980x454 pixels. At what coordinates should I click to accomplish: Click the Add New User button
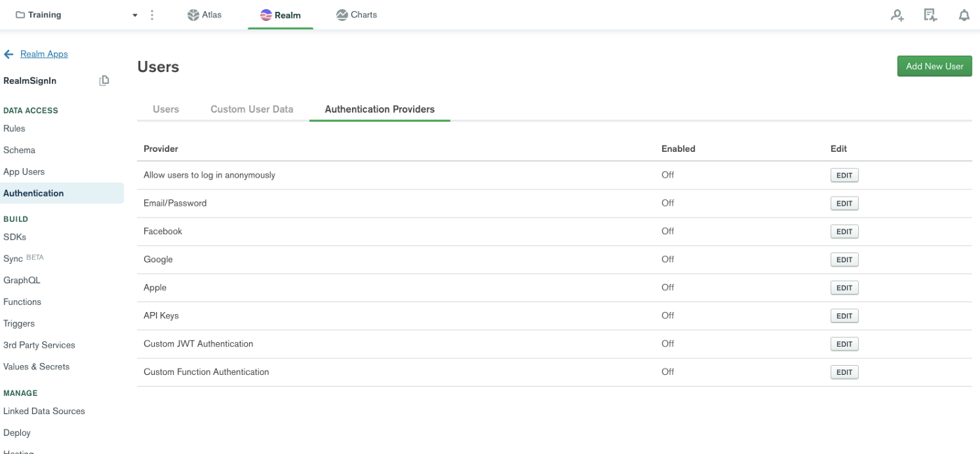pos(934,66)
